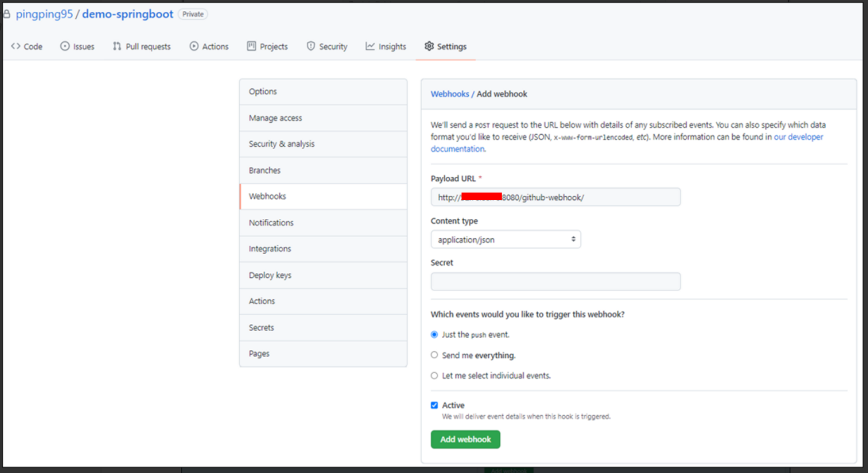Screen dimensions: 868x473
Task: Click the Settings gear icon
Action: pos(429,46)
